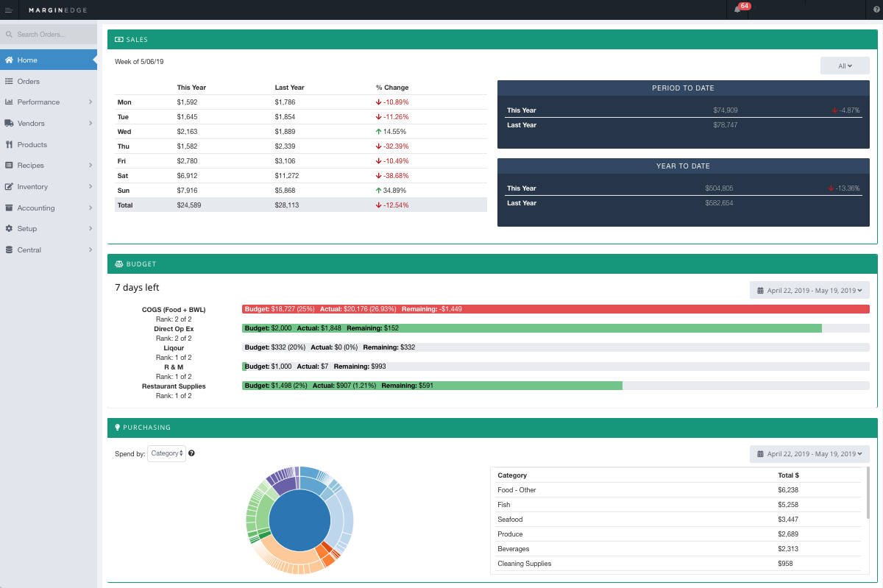The width and height of the screenshot is (883, 588).
Task: Click the Inventory edit icon
Action: (x=9, y=187)
